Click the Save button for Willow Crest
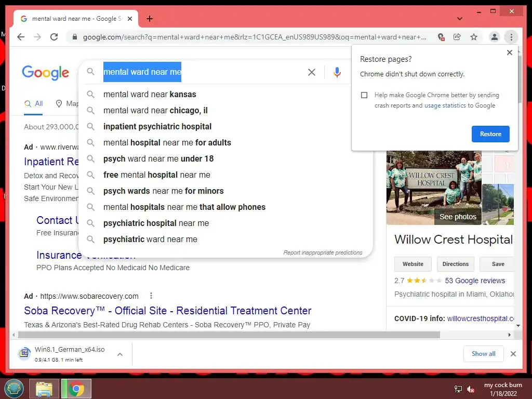 point(497,264)
